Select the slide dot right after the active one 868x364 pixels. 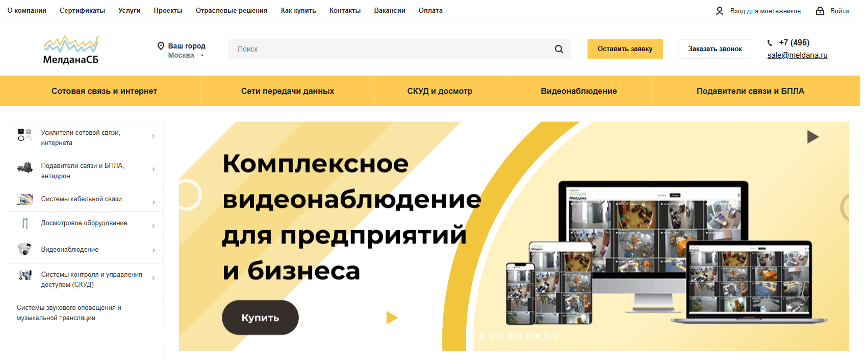point(547,336)
